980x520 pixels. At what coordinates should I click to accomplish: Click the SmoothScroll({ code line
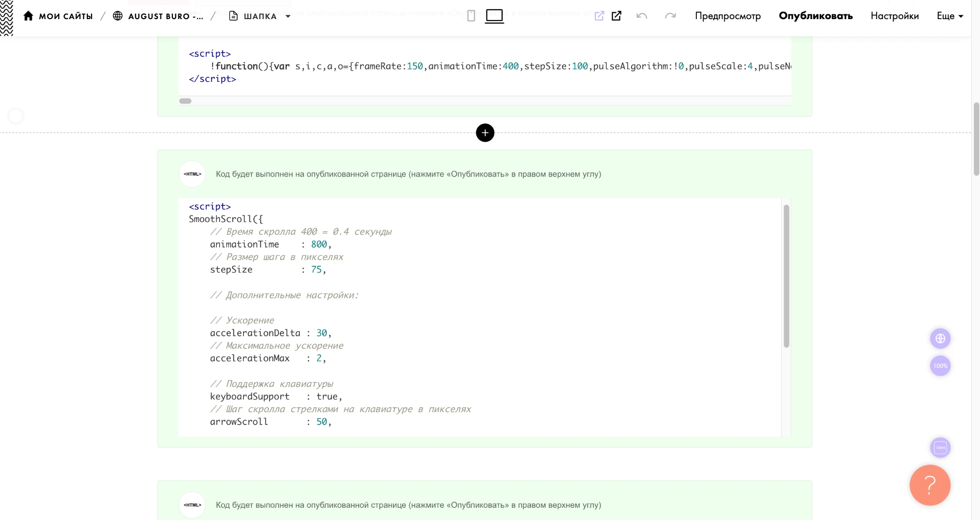[226, 219]
